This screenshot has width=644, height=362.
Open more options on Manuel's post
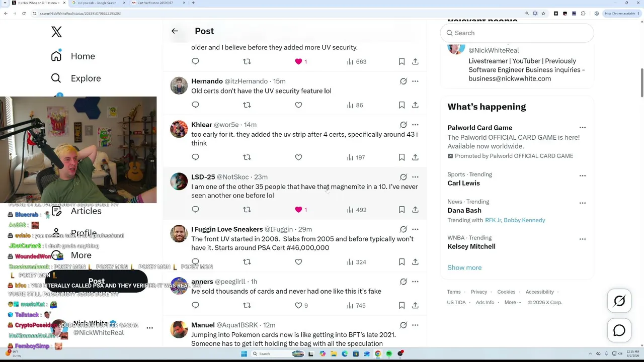pos(415,325)
